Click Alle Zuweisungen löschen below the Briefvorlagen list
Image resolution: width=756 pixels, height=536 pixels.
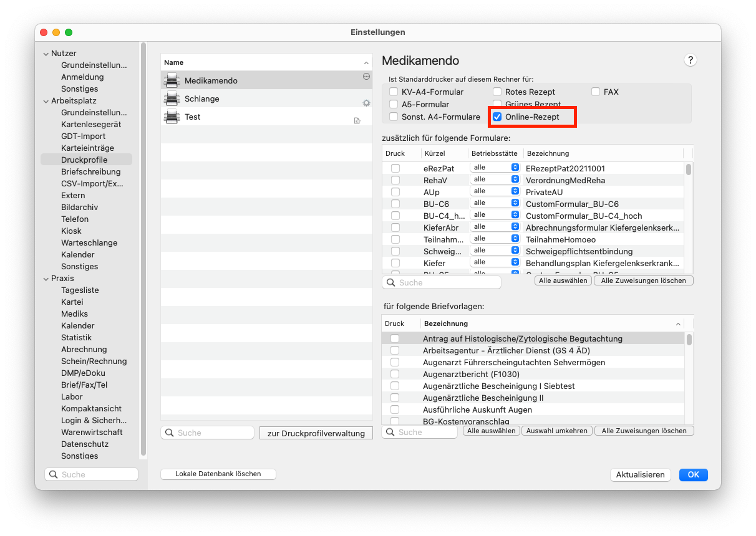tap(644, 431)
